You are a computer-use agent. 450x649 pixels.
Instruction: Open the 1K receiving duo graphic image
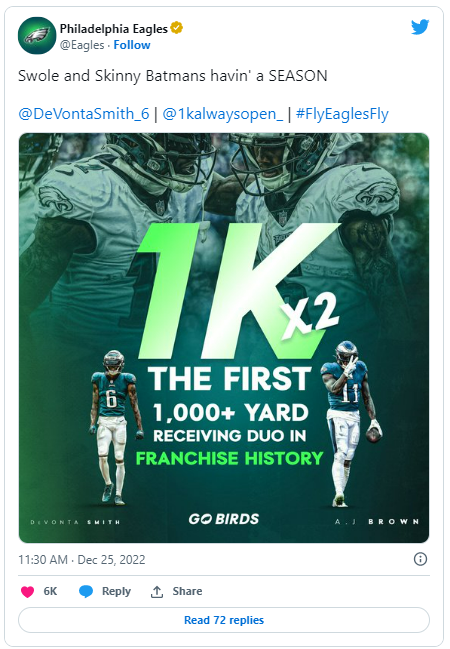(224, 338)
